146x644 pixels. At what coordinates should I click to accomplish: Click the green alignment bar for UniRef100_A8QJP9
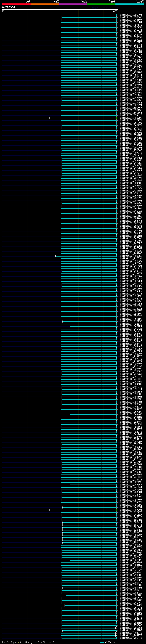[83, 118]
